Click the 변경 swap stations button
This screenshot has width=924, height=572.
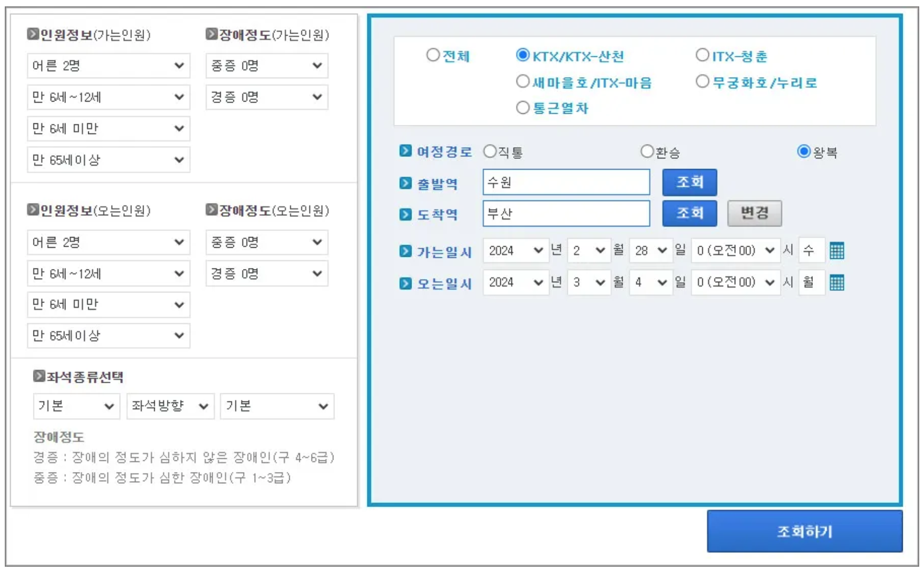tap(755, 214)
